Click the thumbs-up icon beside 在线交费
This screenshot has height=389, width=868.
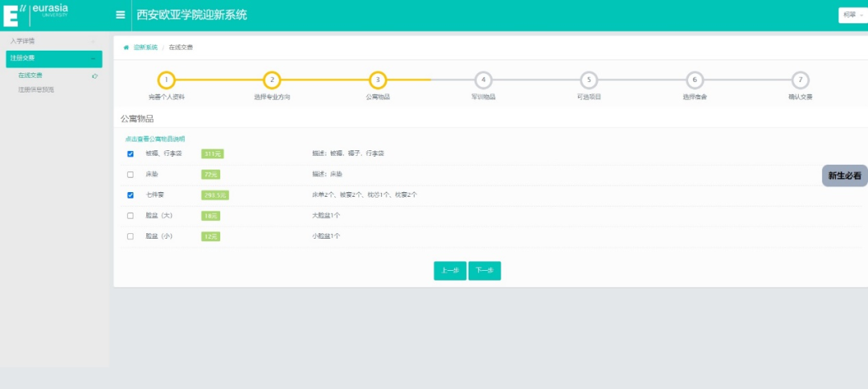tap(95, 76)
